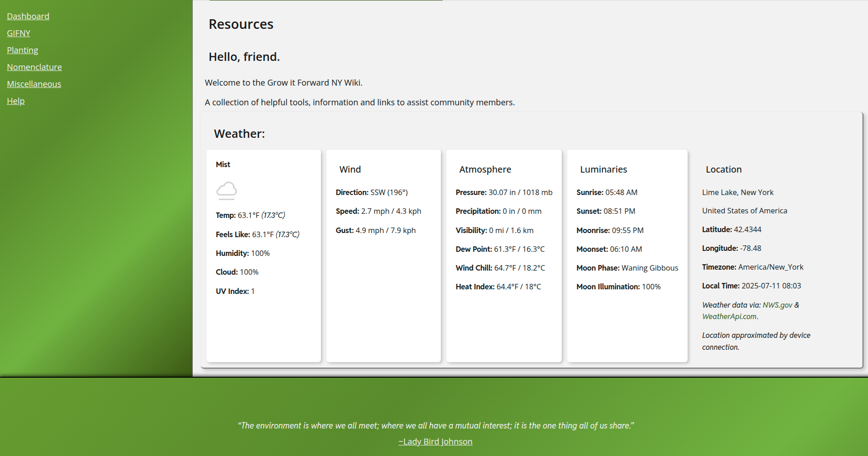Image resolution: width=868 pixels, height=456 pixels.
Task: Click the Local Time value
Action: coord(770,286)
